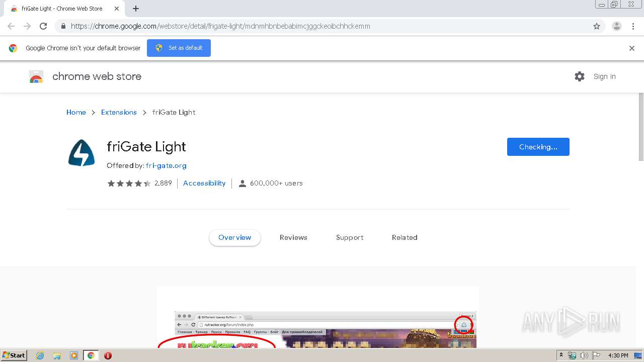Click the Chrome logo in the infobar
Image resolution: width=644 pixels, height=362 pixels.
[13, 48]
